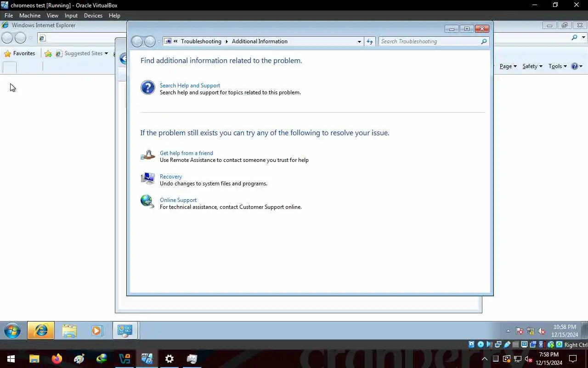This screenshot has height=368, width=588.
Task: Click the VirtualBox hard disk activity indicator
Action: pyautogui.click(x=472, y=345)
